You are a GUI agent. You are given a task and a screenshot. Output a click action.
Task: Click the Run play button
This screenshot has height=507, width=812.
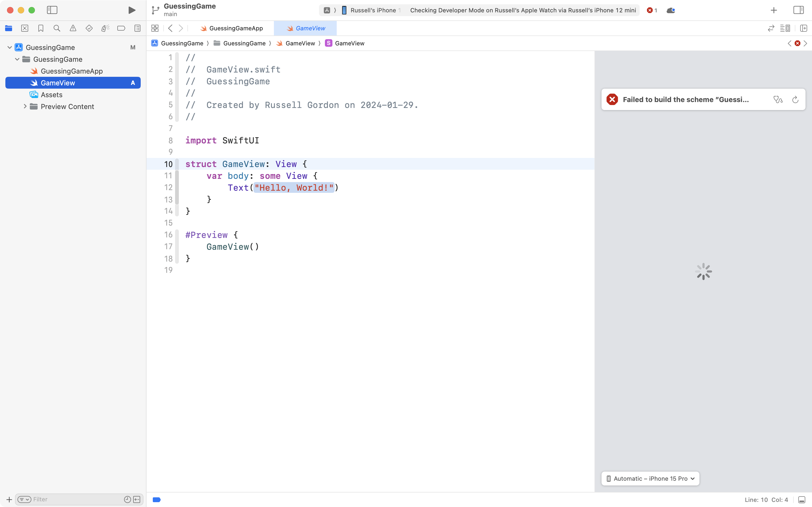point(132,10)
